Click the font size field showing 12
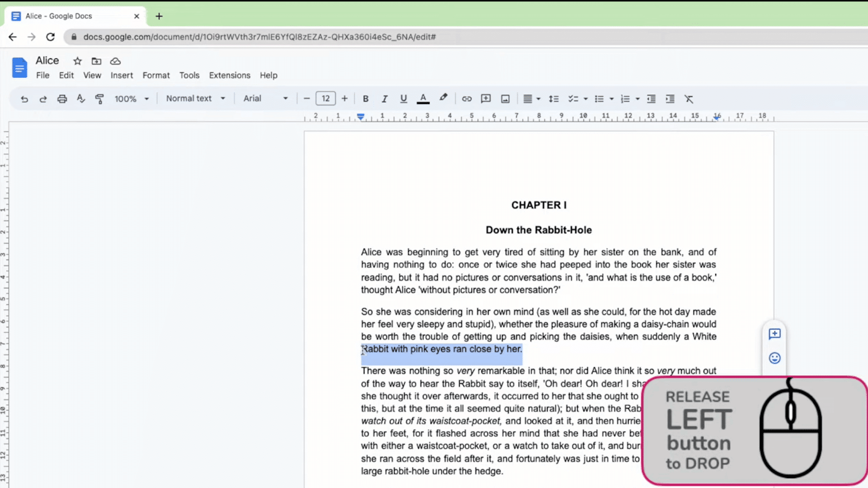Viewport: 868px width, 488px height. pos(325,99)
